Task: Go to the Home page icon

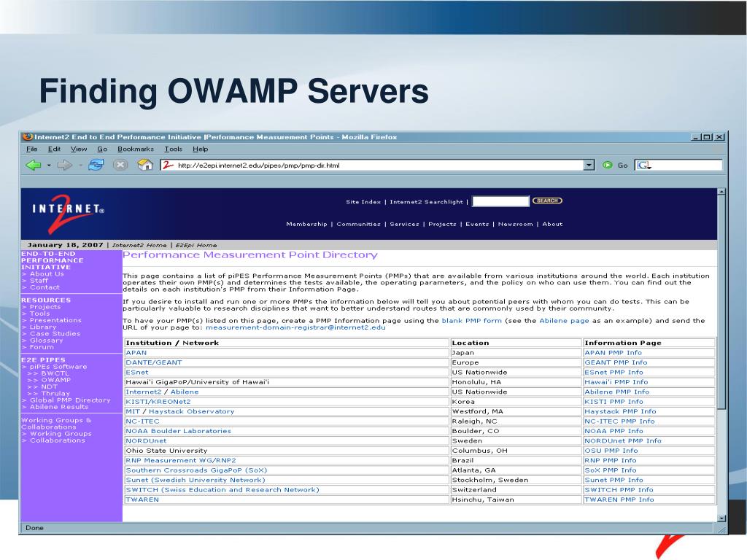Action: [145, 166]
